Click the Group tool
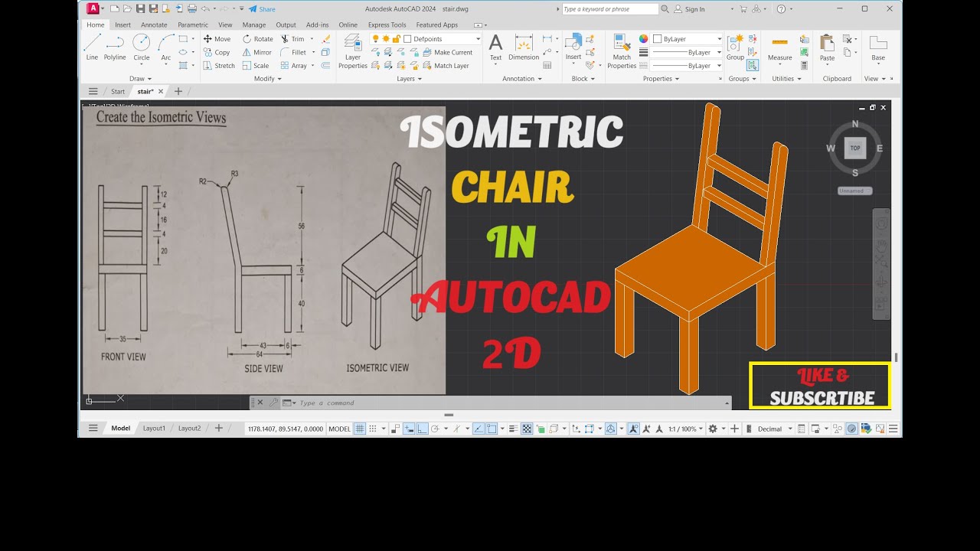The height and width of the screenshot is (551, 980). point(735,47)
